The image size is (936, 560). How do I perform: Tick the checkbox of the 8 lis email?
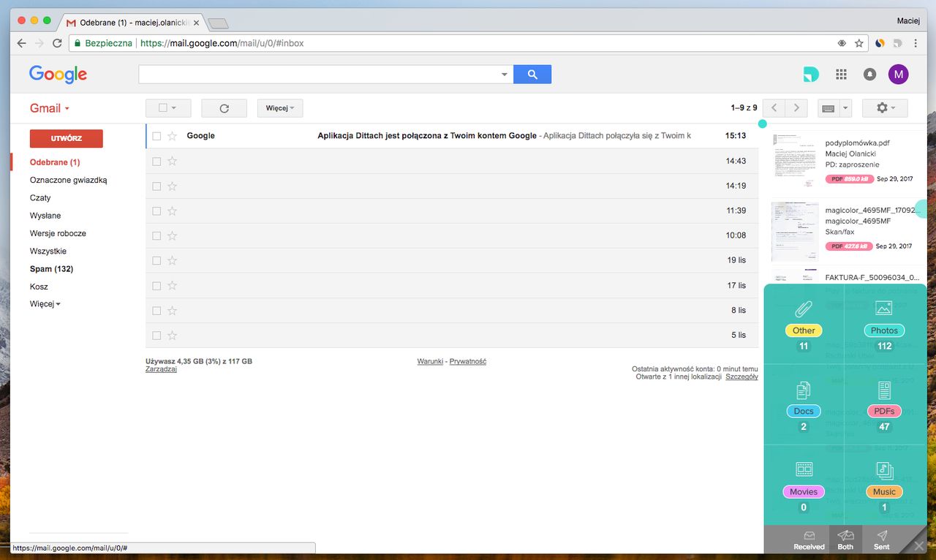[x=156, y=310]
